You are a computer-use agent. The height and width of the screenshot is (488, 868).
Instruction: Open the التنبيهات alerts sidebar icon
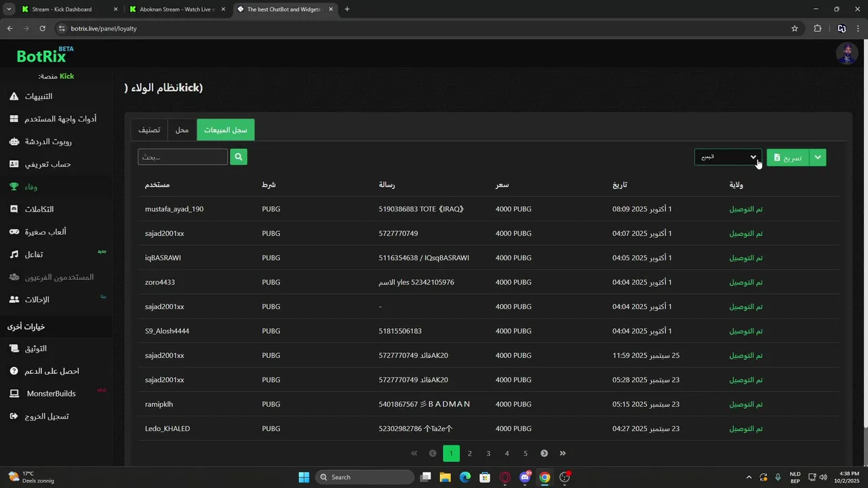[x=14, y=96]
